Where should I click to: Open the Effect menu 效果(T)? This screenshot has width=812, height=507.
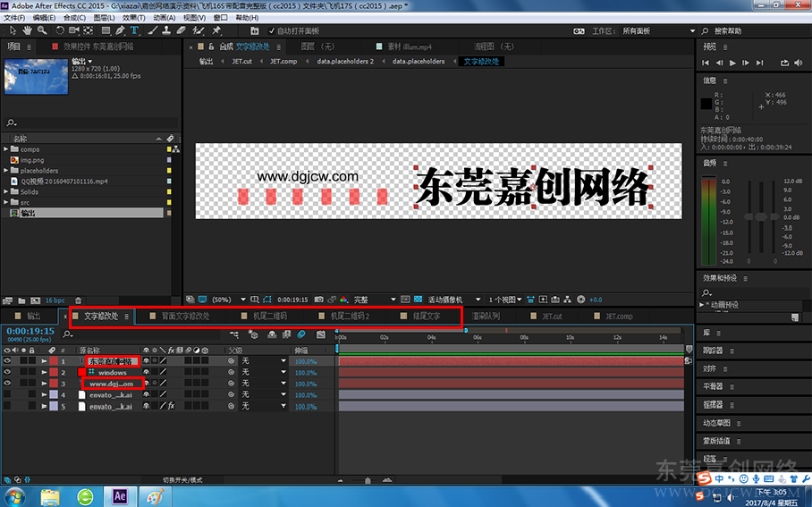point(133,18)
